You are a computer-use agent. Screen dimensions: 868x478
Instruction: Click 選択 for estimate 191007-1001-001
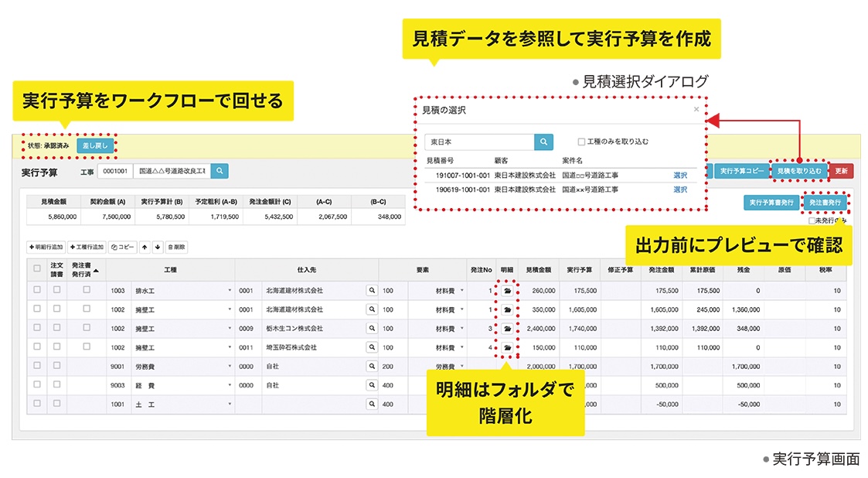pyautogui.click(x=680, y=176)
